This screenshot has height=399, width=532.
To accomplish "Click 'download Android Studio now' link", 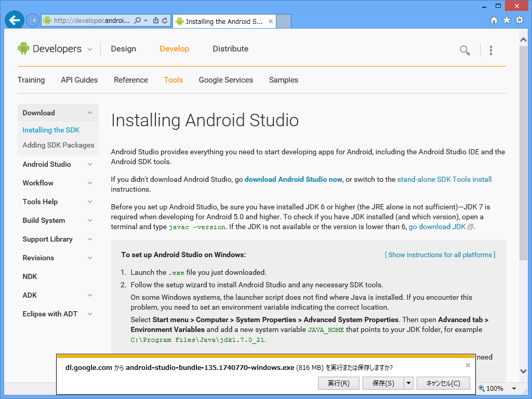I will [x=294, y=179].
